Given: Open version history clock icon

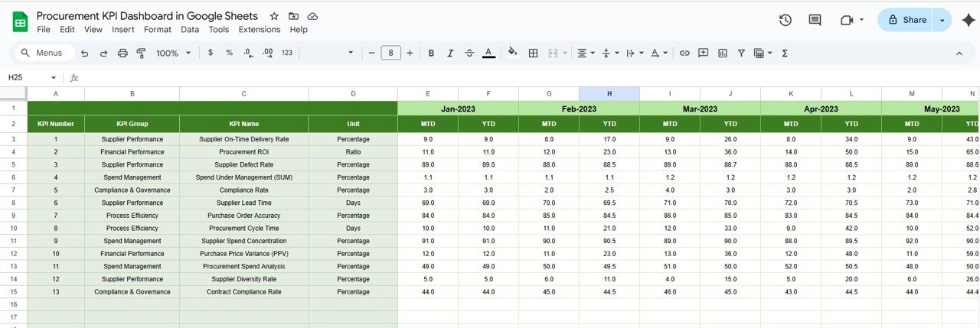Looking at the screenshot, I should tap(785, 21).
